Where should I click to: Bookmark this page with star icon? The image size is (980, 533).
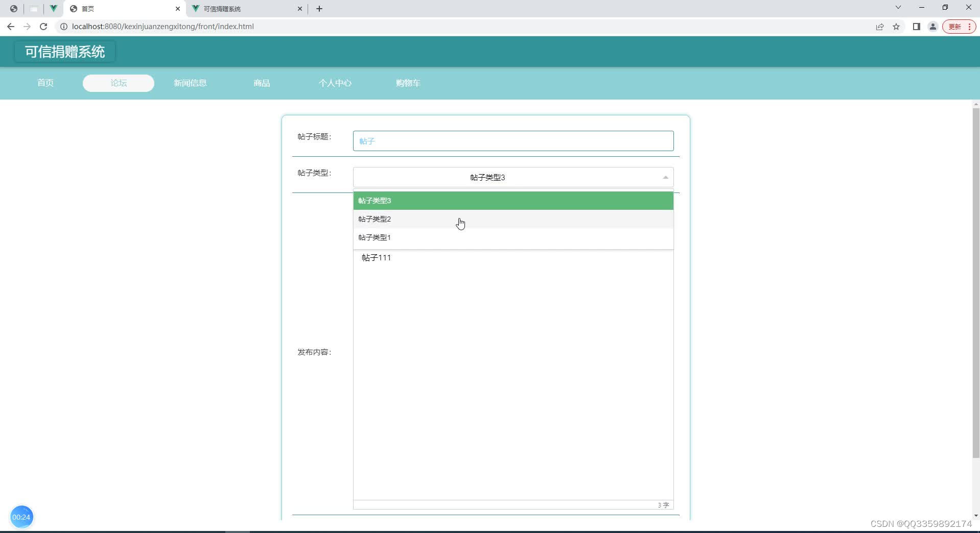(x=896, y=27)
